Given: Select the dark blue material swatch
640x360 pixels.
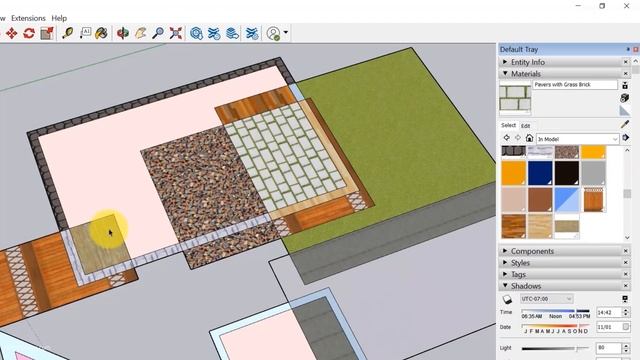Looking at the screenshot, I should tap(540, 173).
